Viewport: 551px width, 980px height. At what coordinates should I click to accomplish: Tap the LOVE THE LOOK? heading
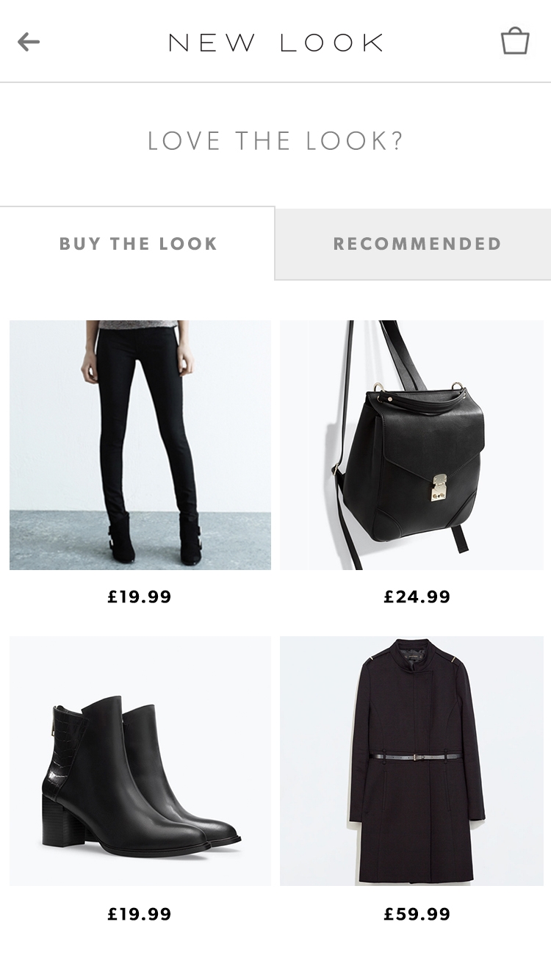[x=275, y=141]
